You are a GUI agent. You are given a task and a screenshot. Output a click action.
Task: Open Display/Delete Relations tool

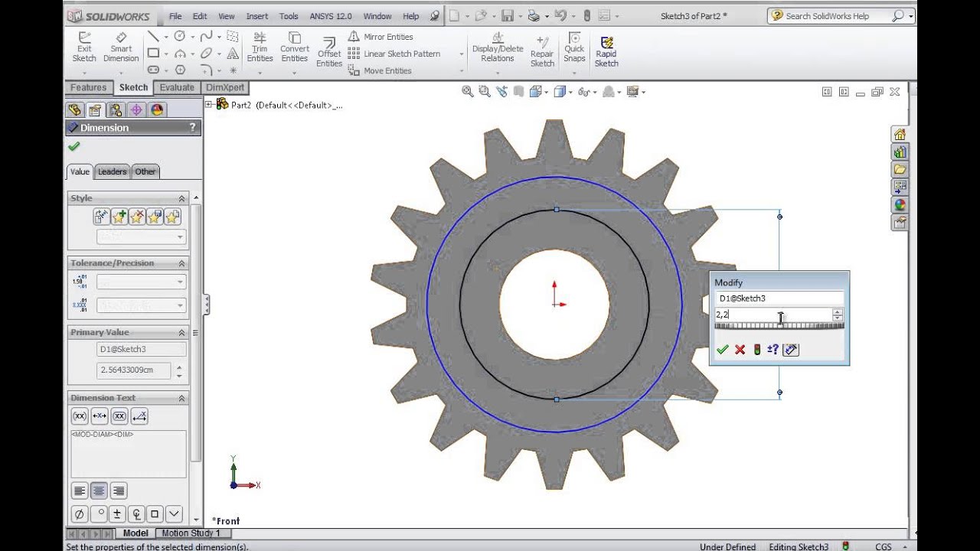tap(498, 47)
